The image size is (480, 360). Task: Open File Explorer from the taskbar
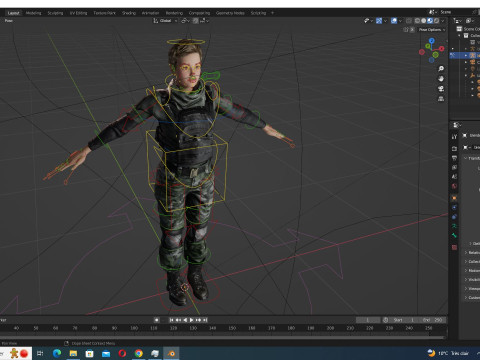tap(73, 353)
